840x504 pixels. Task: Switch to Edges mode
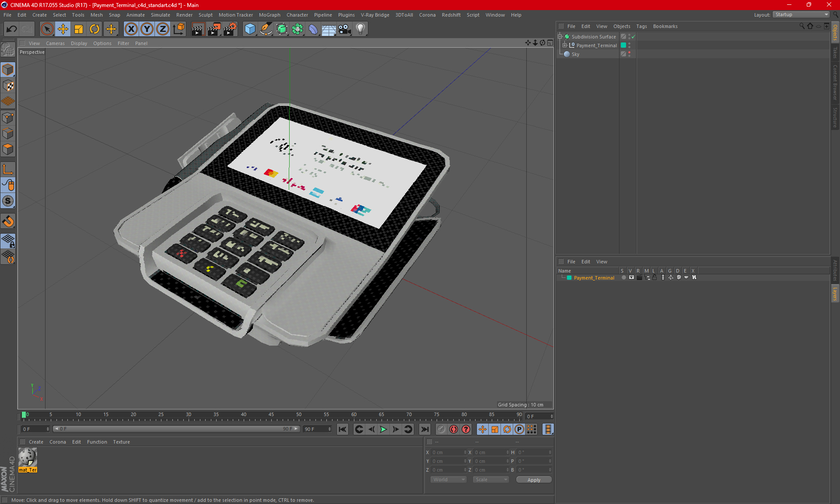click(8, 133)
